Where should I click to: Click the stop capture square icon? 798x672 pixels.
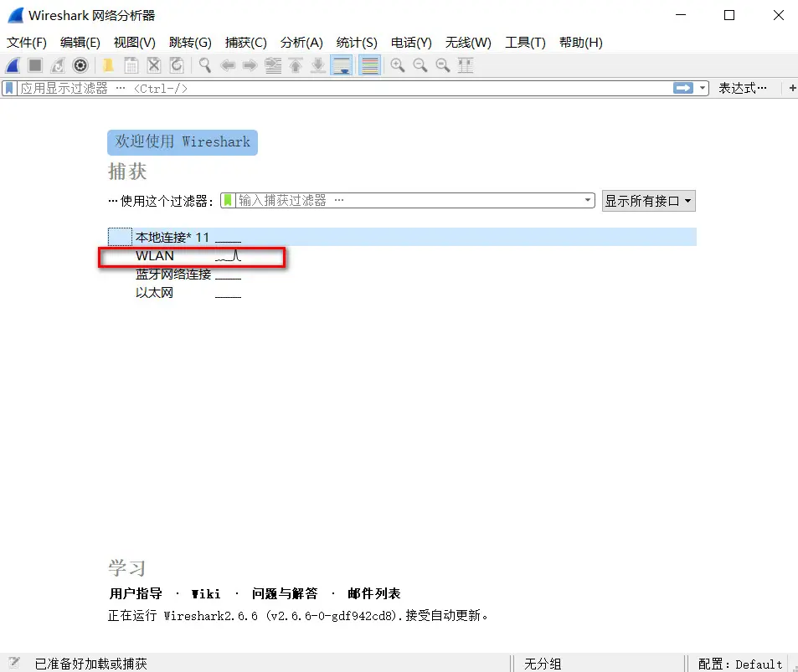(35, 65)
